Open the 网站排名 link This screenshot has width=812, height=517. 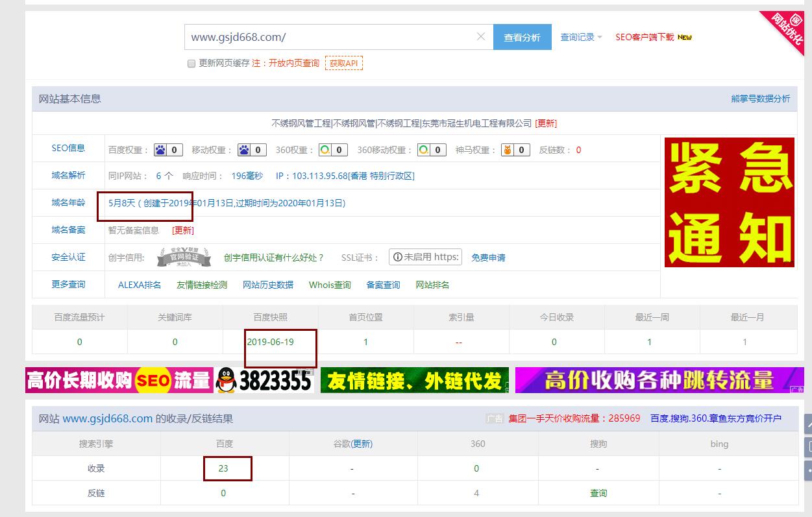pyautogui.click(x=432, y=285)
